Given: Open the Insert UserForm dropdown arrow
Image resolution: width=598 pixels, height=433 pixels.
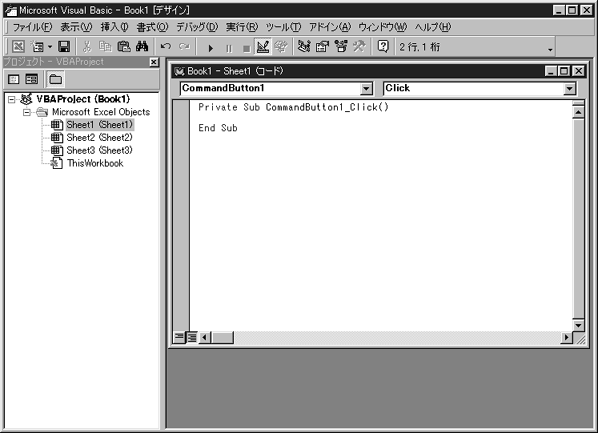Looking at the screenshot, I should click(x=50, y=47).
